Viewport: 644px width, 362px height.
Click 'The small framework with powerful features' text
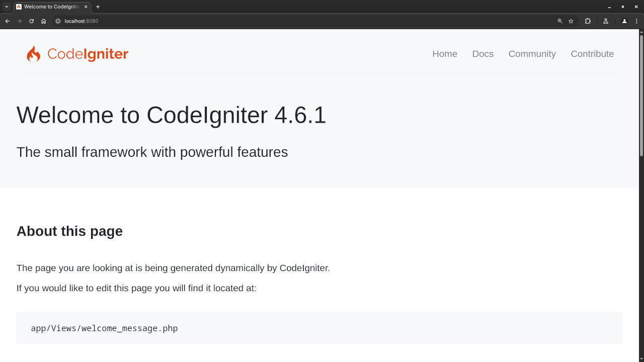(x=152, y=152)
